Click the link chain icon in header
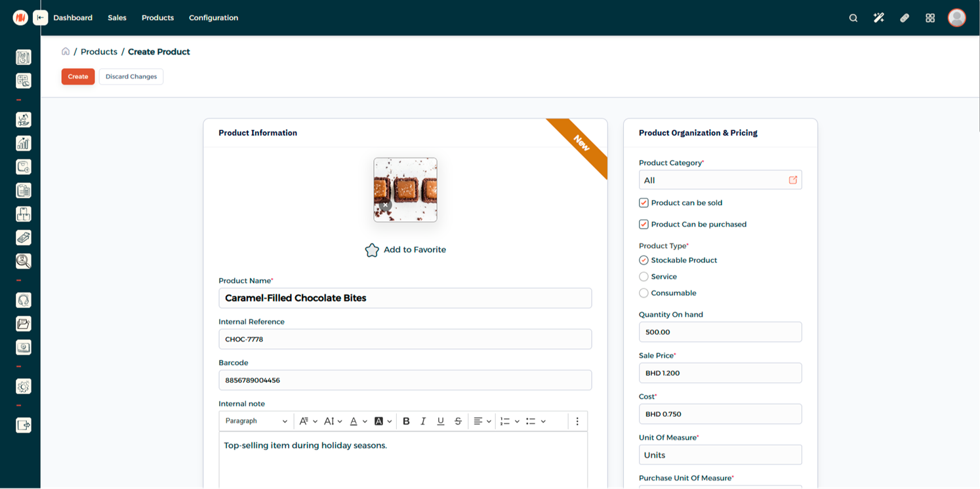 pyautogui.click(x=904, y=18)
